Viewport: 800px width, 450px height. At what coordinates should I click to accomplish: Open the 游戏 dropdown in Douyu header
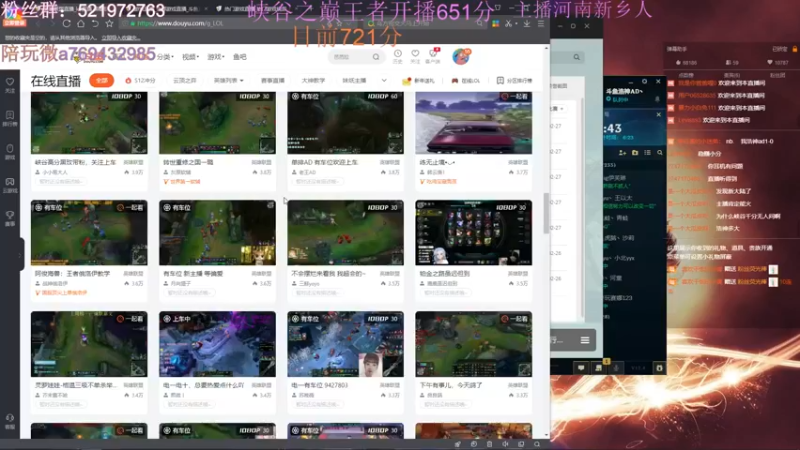pos(216,57)
